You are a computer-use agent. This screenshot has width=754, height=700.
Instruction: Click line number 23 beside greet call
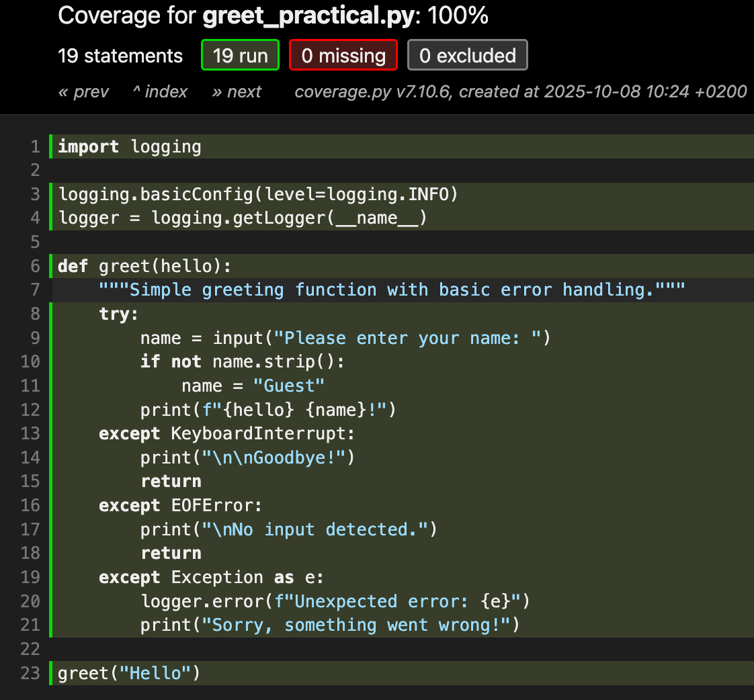coord(31,673)
